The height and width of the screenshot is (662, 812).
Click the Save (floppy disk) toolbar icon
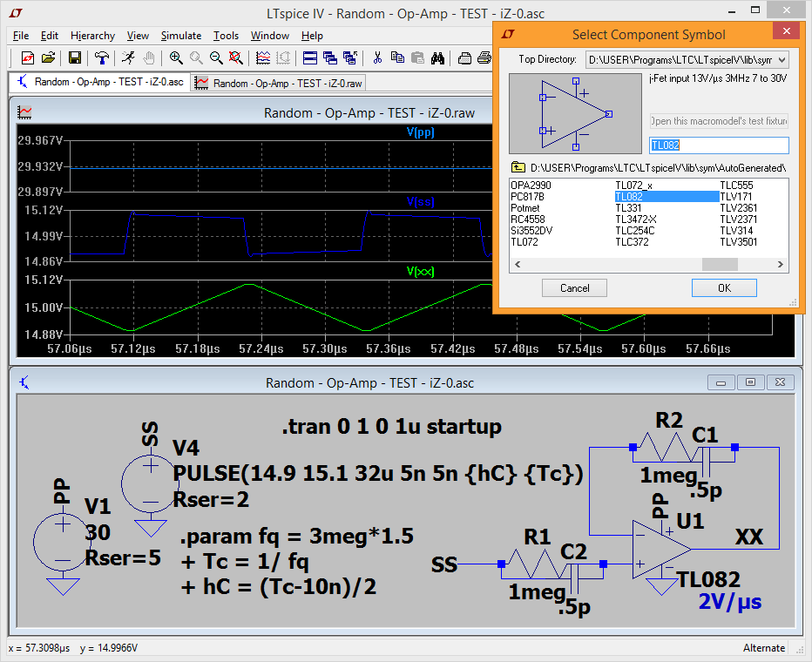coord(75,58)
